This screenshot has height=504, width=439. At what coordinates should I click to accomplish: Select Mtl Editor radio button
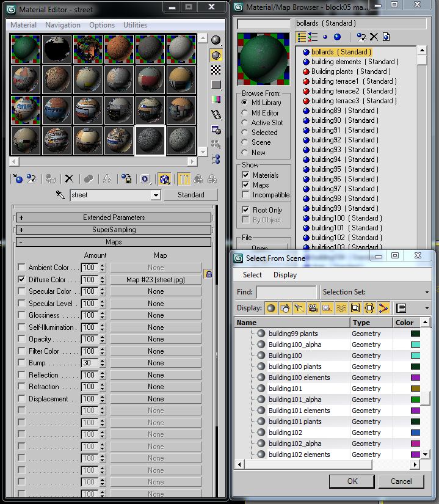245,113
